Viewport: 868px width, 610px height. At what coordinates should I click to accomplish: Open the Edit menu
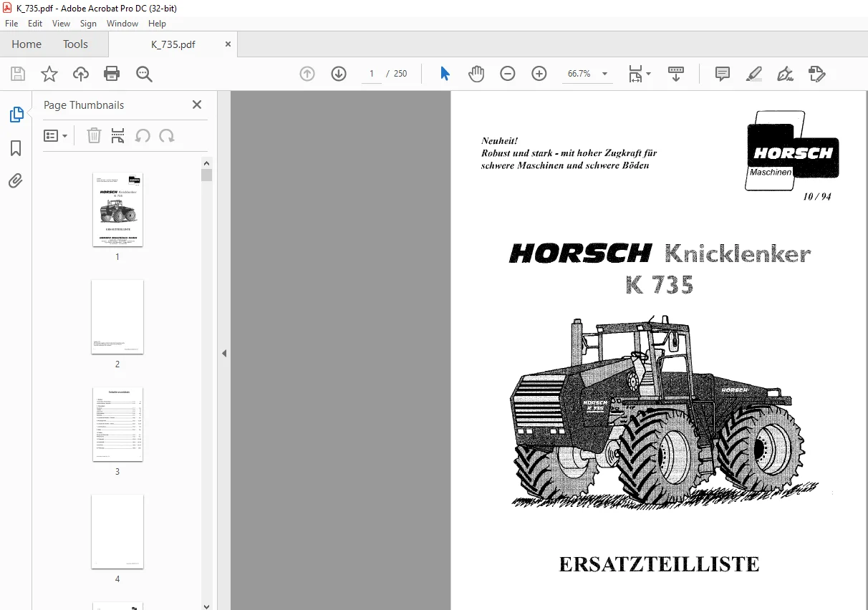pos(35,24)
